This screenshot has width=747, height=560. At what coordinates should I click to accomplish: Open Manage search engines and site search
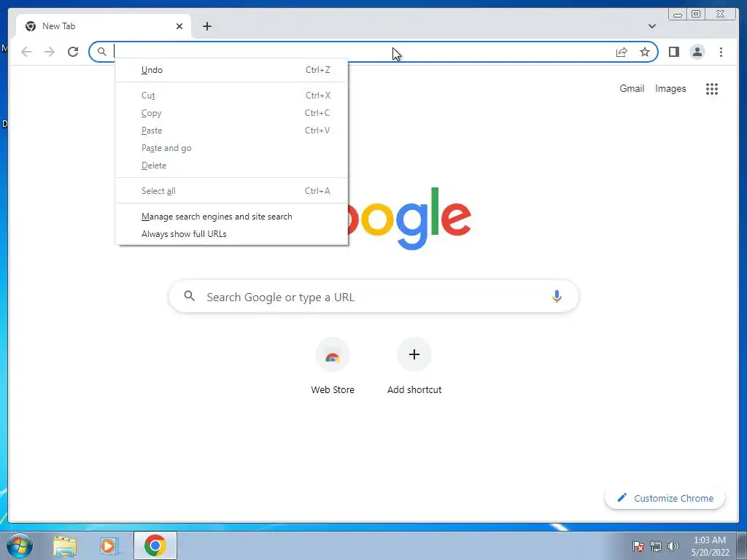click(231, 217)
